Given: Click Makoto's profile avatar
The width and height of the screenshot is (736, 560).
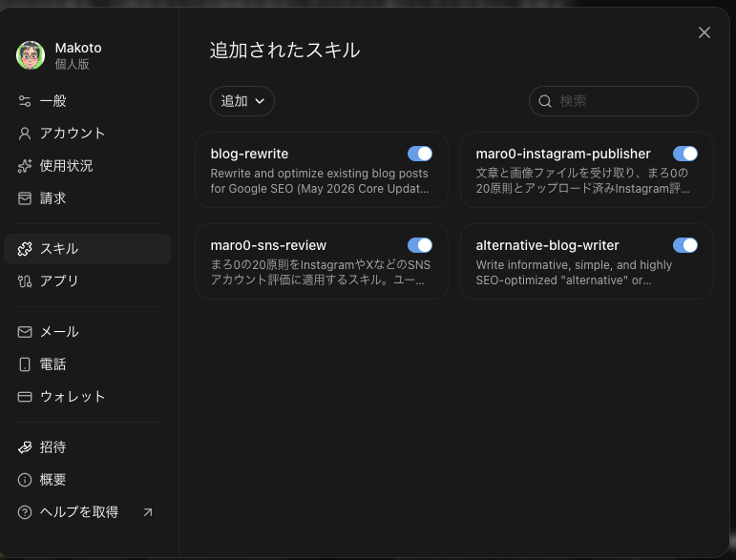Looking at the screenshot, I should tap(31, 55).
